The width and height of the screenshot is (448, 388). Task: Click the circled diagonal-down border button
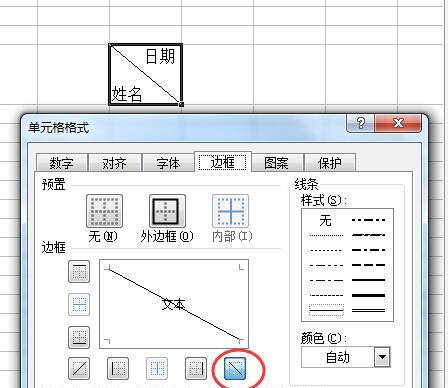[235, 368]
